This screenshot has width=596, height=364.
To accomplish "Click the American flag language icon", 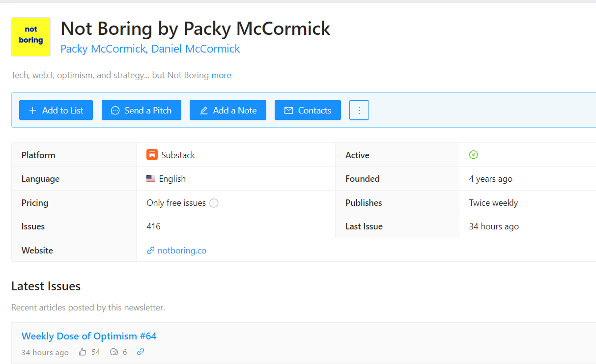I will click(x=150, y=178).
